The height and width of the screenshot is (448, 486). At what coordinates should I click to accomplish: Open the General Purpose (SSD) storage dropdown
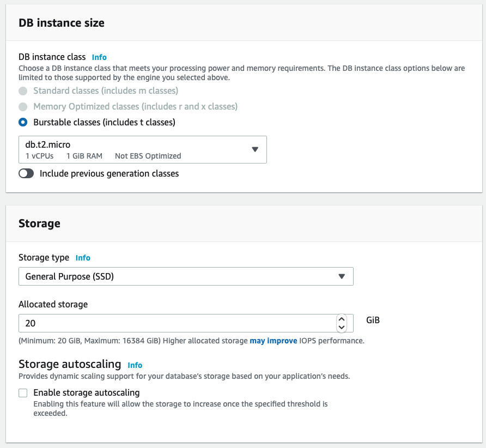click(x=185, y=276)
